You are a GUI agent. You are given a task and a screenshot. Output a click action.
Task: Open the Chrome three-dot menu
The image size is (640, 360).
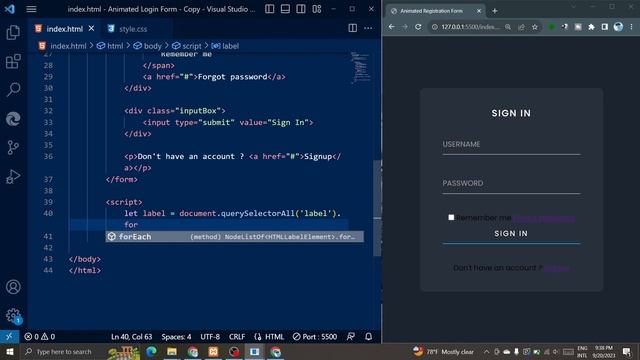(631, 27)
